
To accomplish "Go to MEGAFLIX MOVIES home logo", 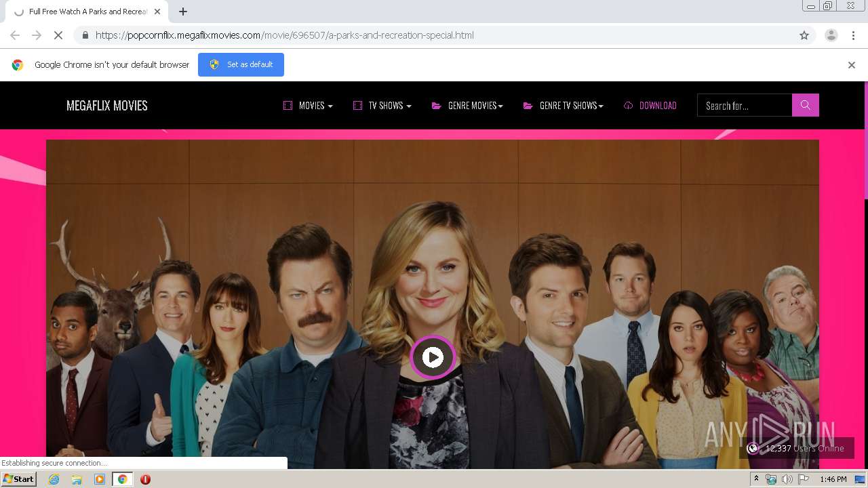I will tap(107, 105).
